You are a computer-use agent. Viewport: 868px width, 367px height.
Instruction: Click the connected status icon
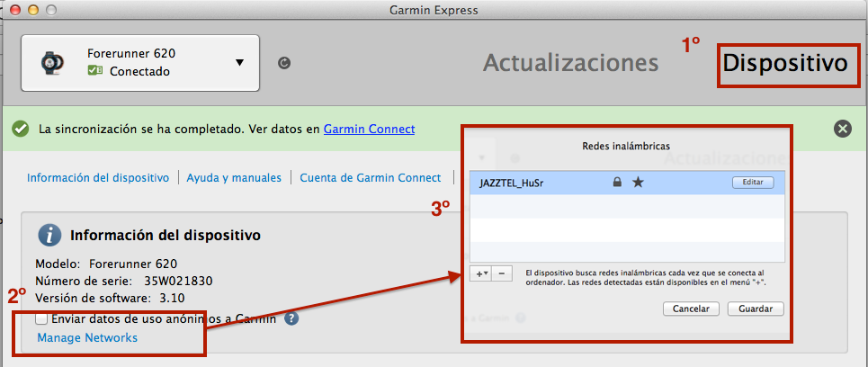(x=94, y=71)
